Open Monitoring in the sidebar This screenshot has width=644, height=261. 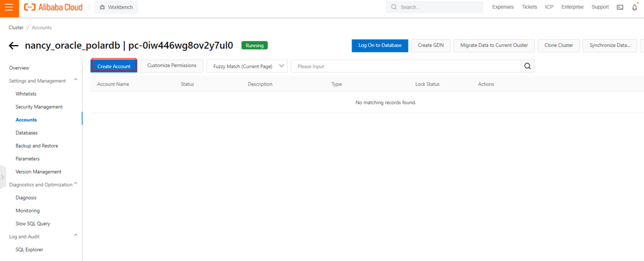click(x=28, y=211)
